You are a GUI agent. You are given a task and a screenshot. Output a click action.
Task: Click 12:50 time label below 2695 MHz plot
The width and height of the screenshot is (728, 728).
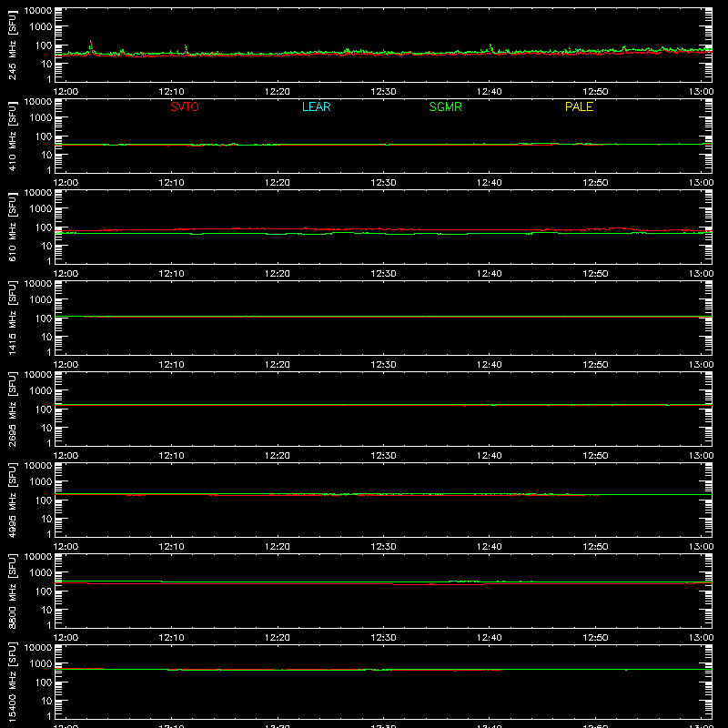tap(595, 456)
